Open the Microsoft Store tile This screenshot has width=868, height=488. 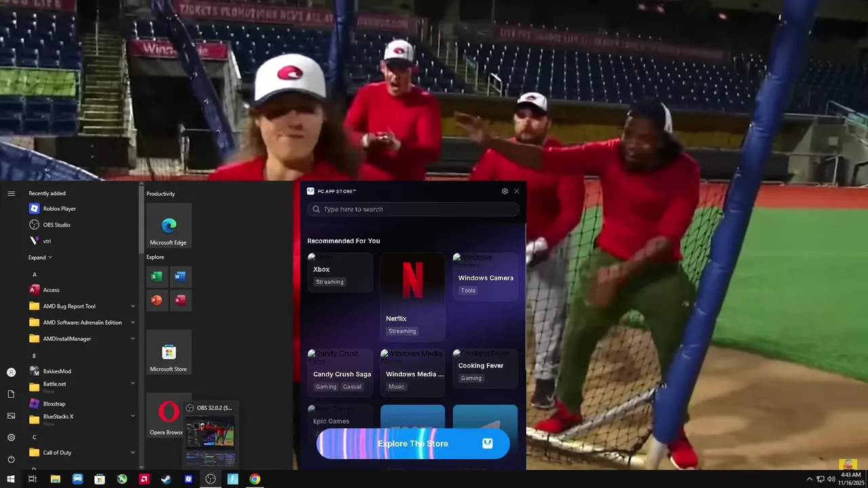point(169,352)
